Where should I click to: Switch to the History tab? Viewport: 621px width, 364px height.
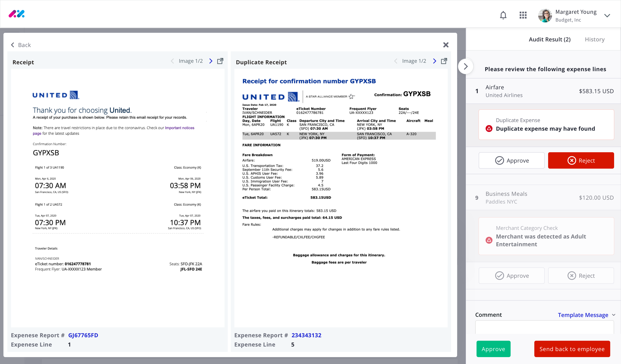[595, 39]
